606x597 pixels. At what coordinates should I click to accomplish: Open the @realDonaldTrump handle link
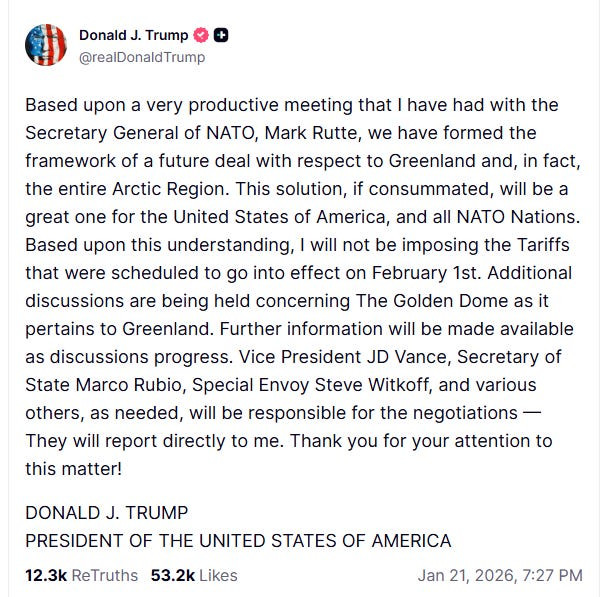(x=141, y=57)
